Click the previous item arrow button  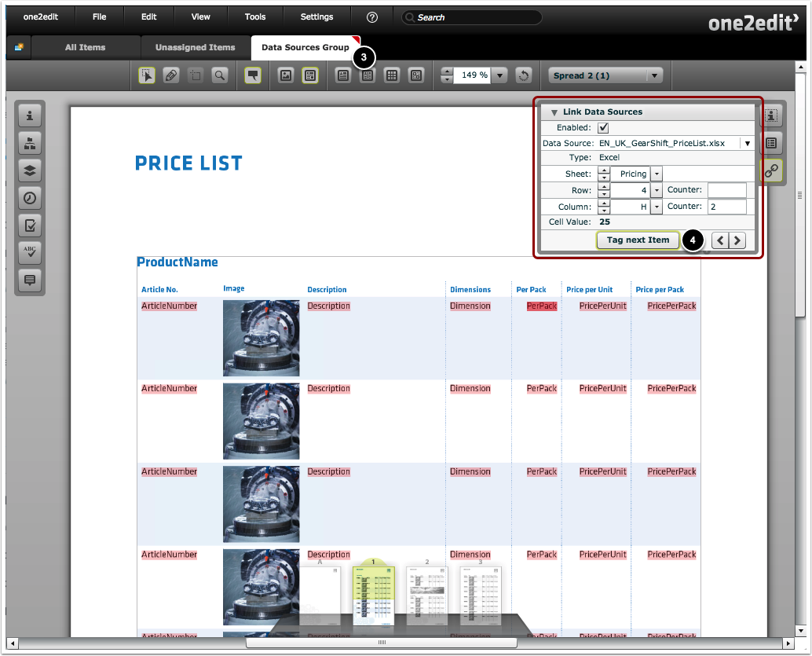pos(720,240)
